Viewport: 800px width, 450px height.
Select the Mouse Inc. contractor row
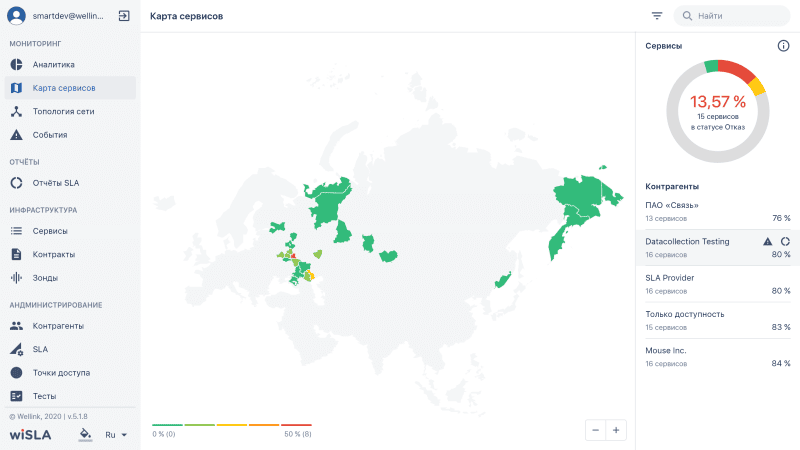pos(717,356)
